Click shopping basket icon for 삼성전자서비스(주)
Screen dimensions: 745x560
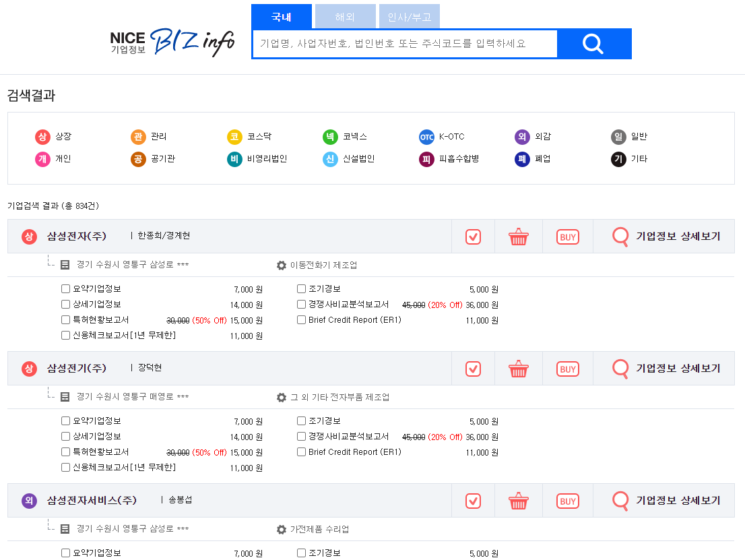[x=518, y=501]
